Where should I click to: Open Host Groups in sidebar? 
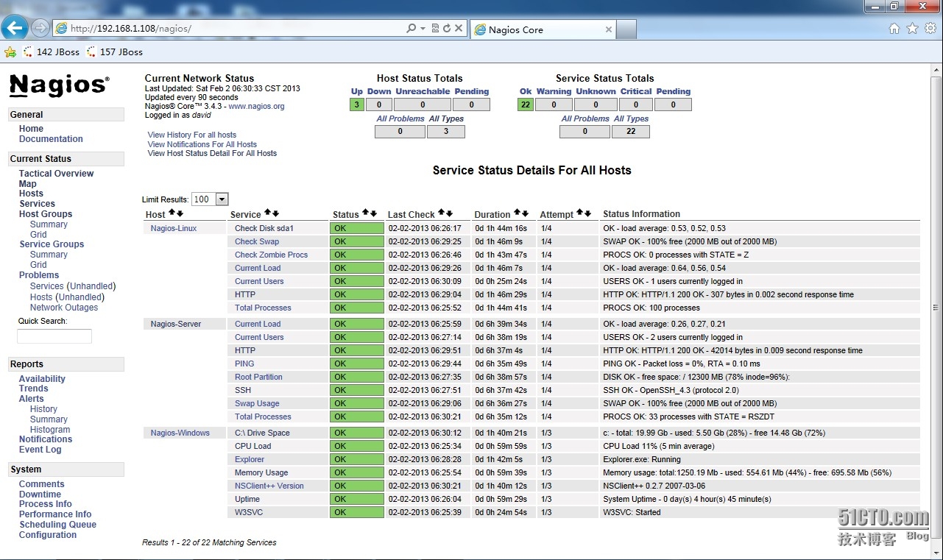[46, 214]
